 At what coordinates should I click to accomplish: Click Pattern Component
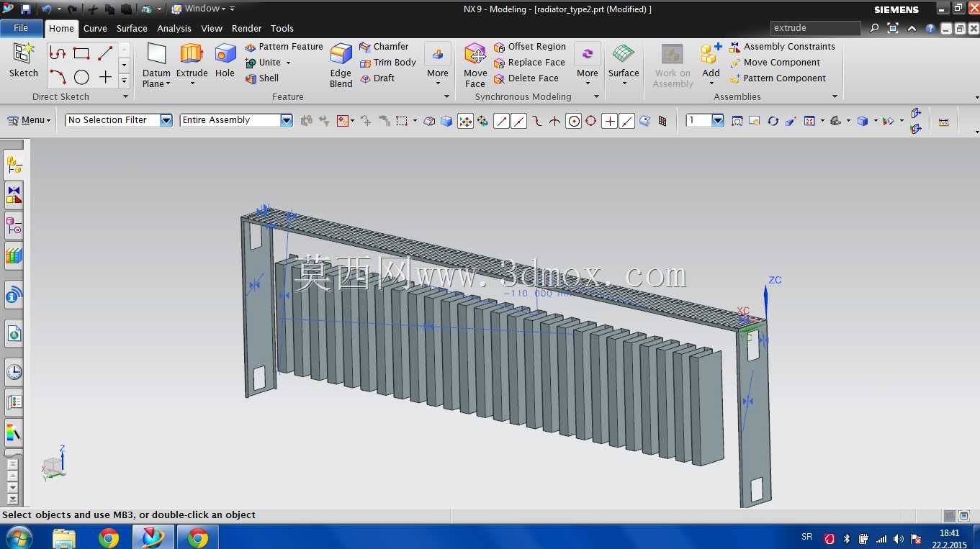(x=778, y=78)
